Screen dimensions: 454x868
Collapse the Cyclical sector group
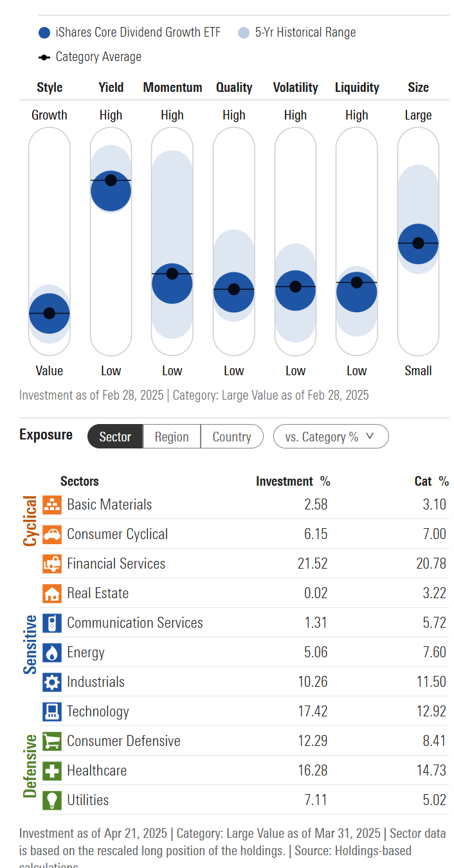point(28,520)
